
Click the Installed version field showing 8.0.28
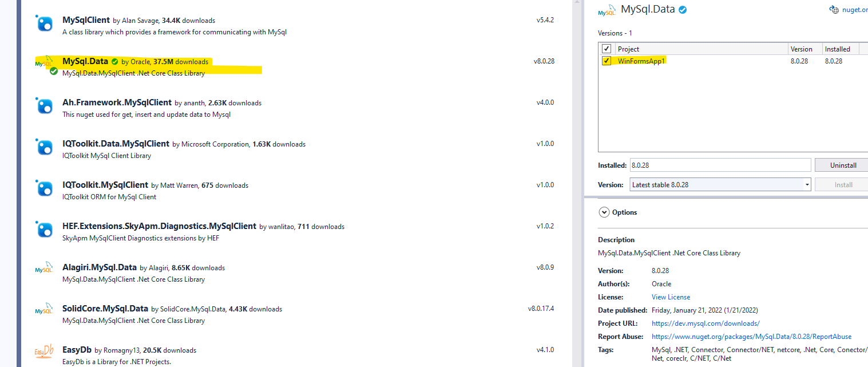(720, 165)
